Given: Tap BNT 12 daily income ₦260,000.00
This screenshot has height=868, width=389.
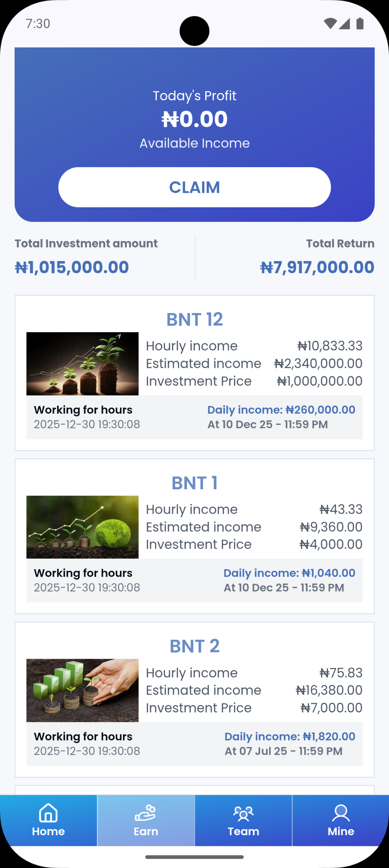Looking at the screenshot, I should (281, 410).
